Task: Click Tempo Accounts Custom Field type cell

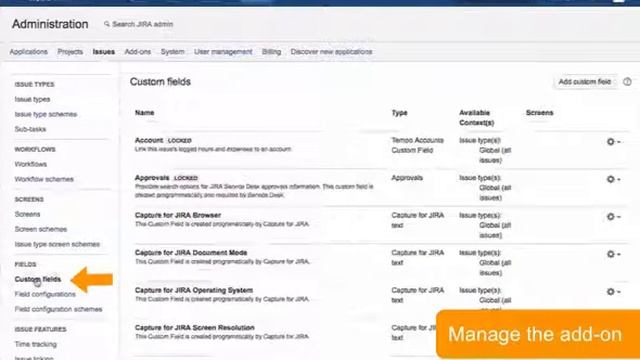Action: coord(417,145)
